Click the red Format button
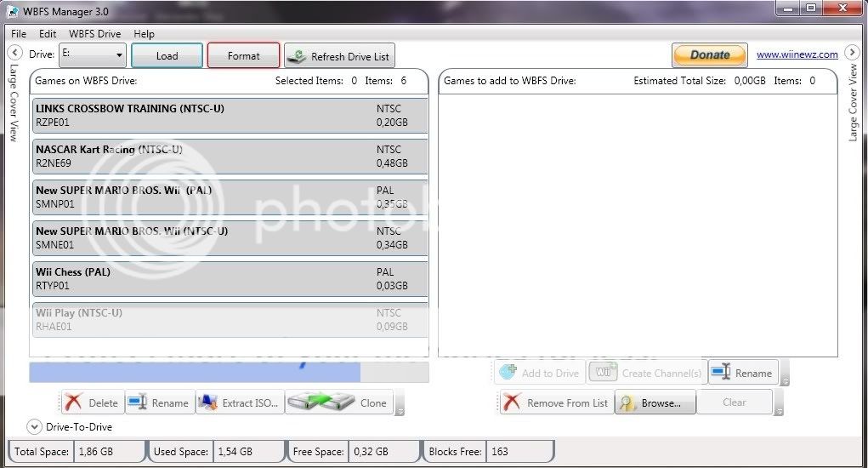 click(x=244, y=55)
